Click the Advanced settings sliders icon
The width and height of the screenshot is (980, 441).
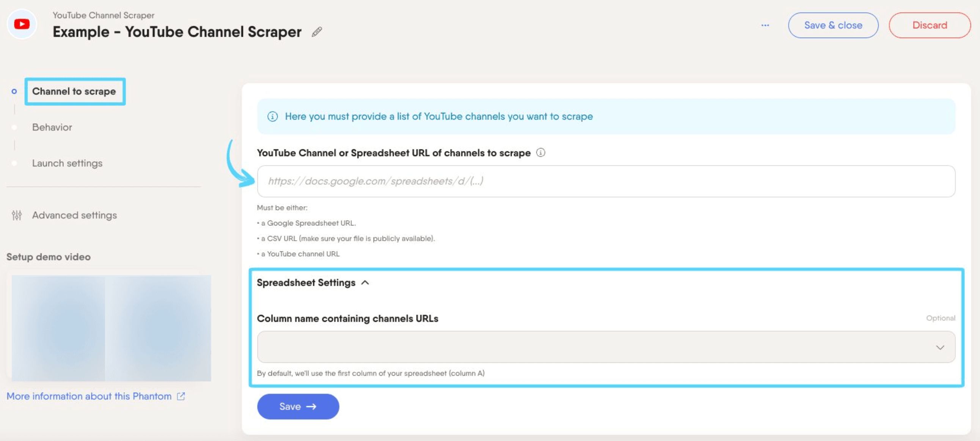[17, 215]
